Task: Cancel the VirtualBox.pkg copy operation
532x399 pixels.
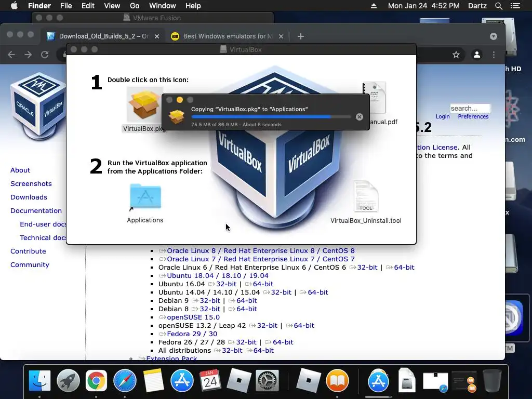Action: (x=360, y=117)
